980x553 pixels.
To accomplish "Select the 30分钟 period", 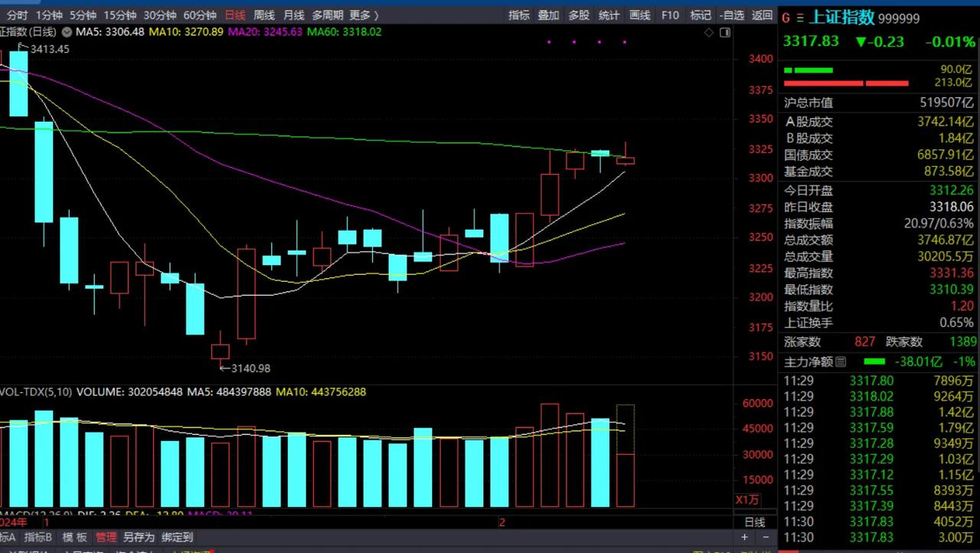I will 160,15.
